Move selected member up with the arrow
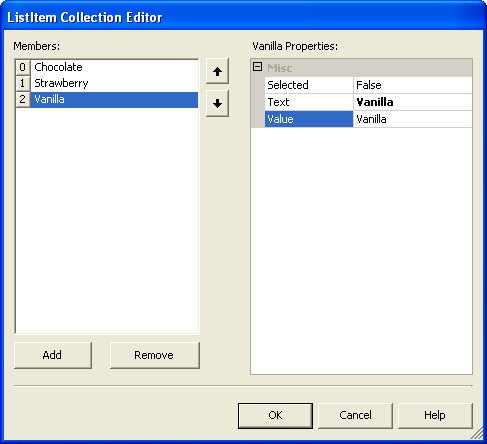Viewport: 487px width, 444px height. point(217,71)
